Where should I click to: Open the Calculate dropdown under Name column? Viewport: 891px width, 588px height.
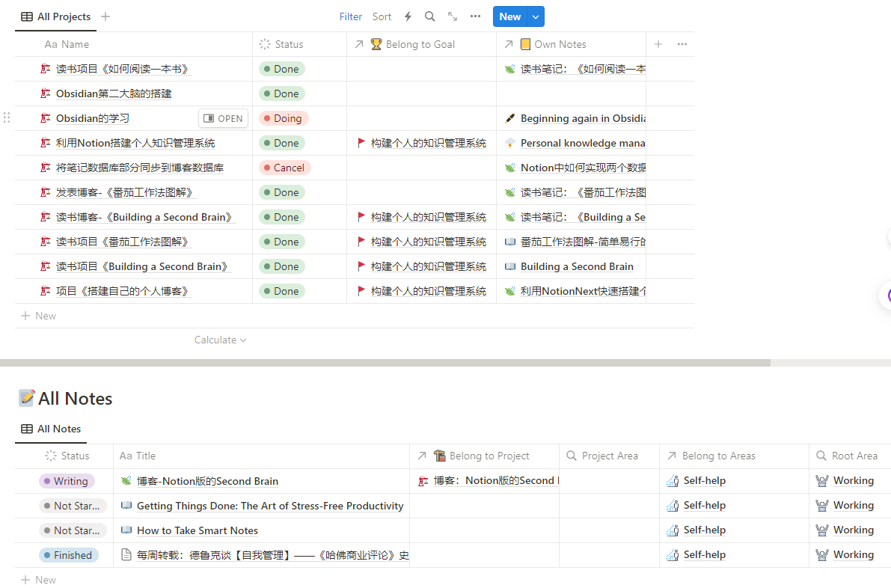(220, 340)
